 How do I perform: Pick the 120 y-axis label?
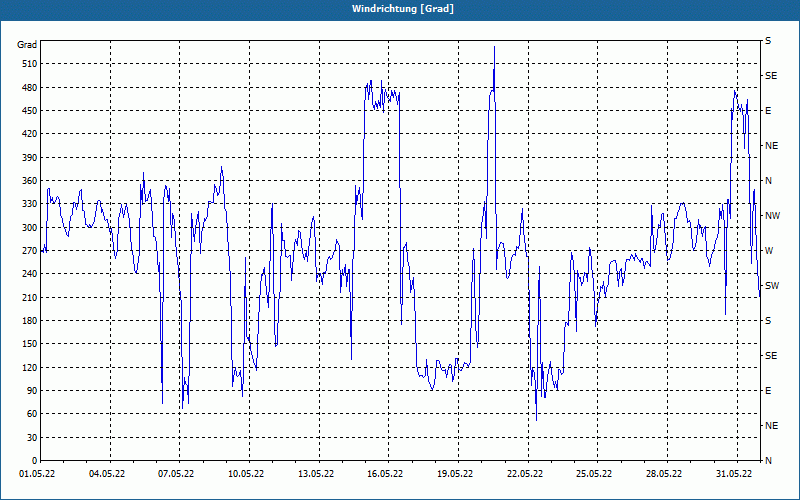[x=30, y=367]
